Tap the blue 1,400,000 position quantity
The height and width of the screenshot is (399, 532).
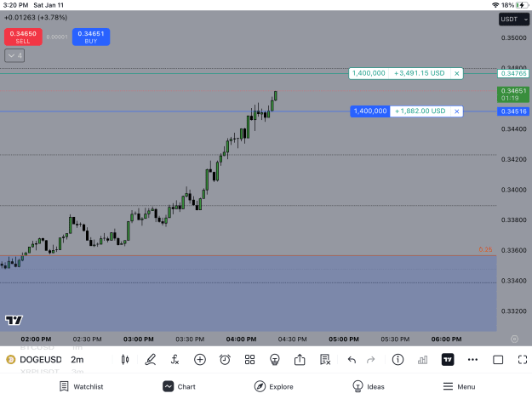coord(370,111)
